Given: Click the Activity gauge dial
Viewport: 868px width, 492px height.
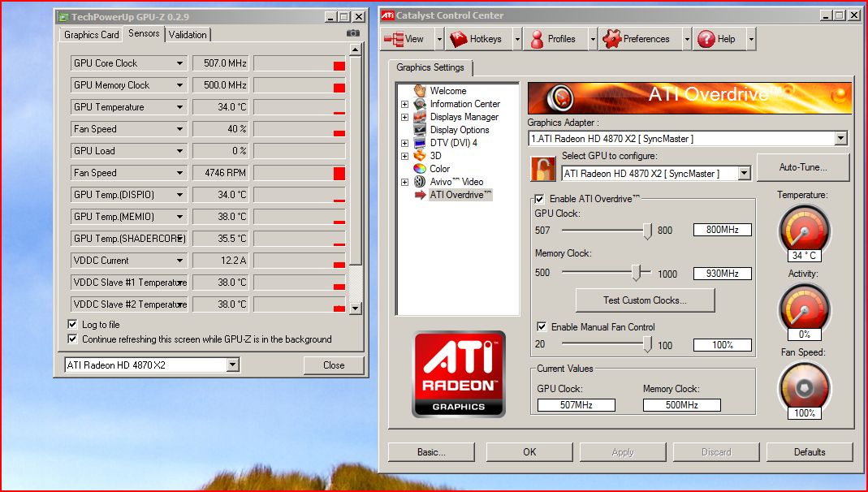Looking at the screenshot, I should tap(804, 309).
